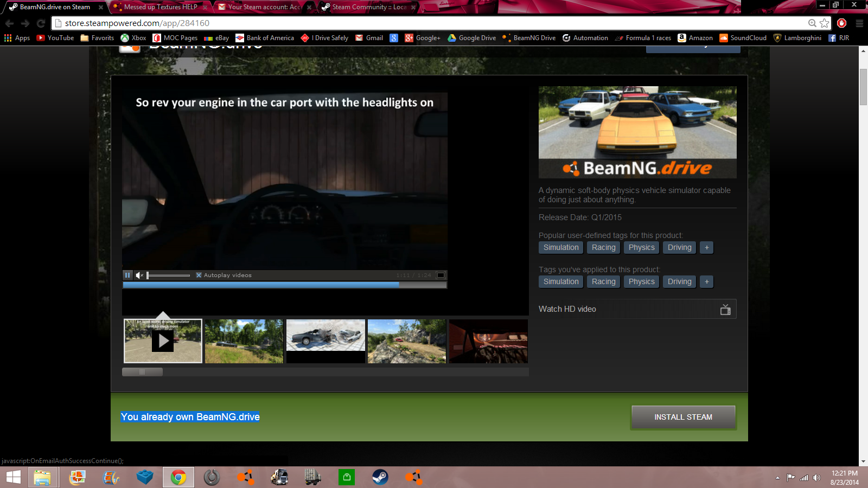Click the INSTALL STEAM button
The width and height of the screenshot is (868, 488).
tap(683, 417)
